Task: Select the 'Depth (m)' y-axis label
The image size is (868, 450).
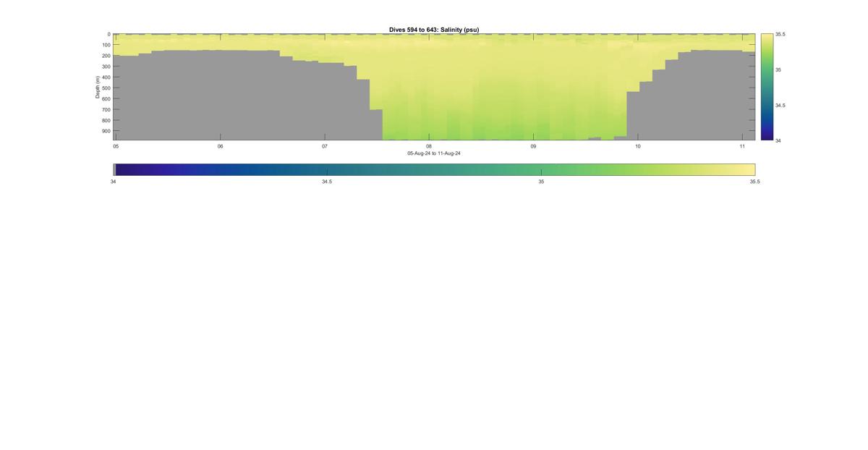Action: tap(98, 87)
